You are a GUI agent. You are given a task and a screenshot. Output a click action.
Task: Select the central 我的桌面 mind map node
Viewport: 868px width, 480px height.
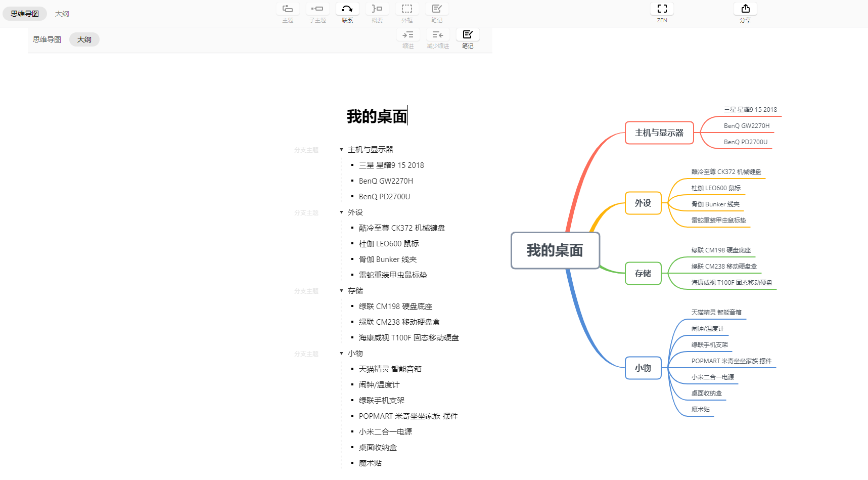[555, 250]
